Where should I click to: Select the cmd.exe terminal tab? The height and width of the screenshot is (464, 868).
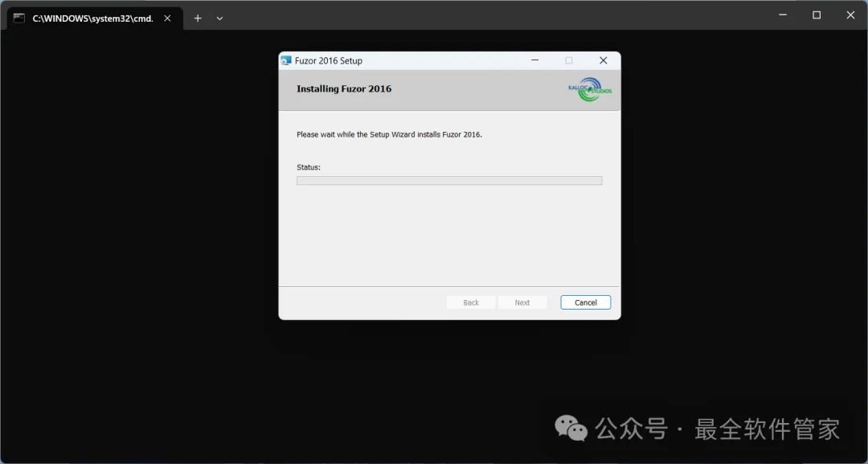point(95,18)
